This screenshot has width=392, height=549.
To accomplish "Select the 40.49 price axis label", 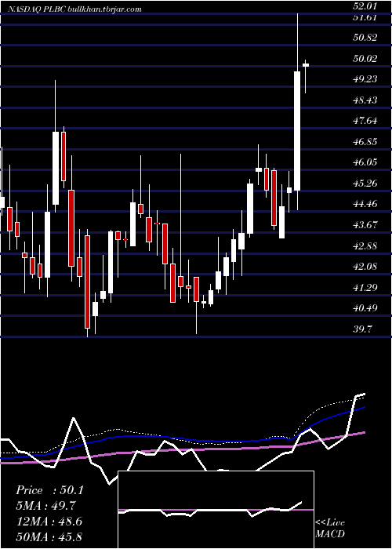I will coord(365,308).
